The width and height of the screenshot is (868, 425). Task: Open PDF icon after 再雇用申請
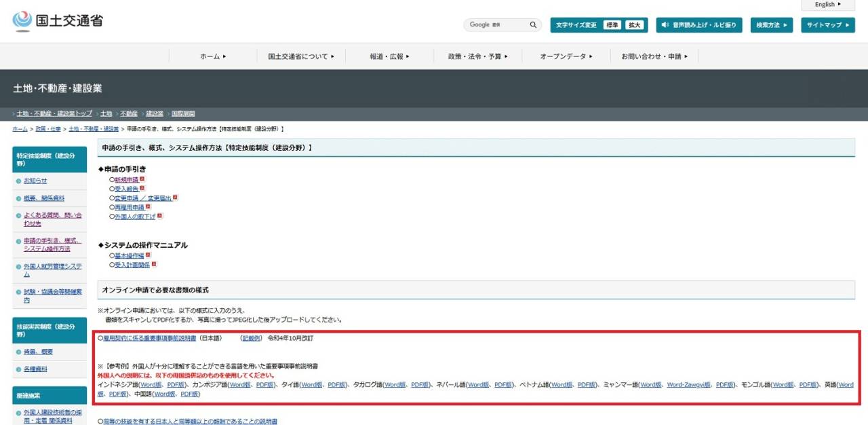click(148, 206)
